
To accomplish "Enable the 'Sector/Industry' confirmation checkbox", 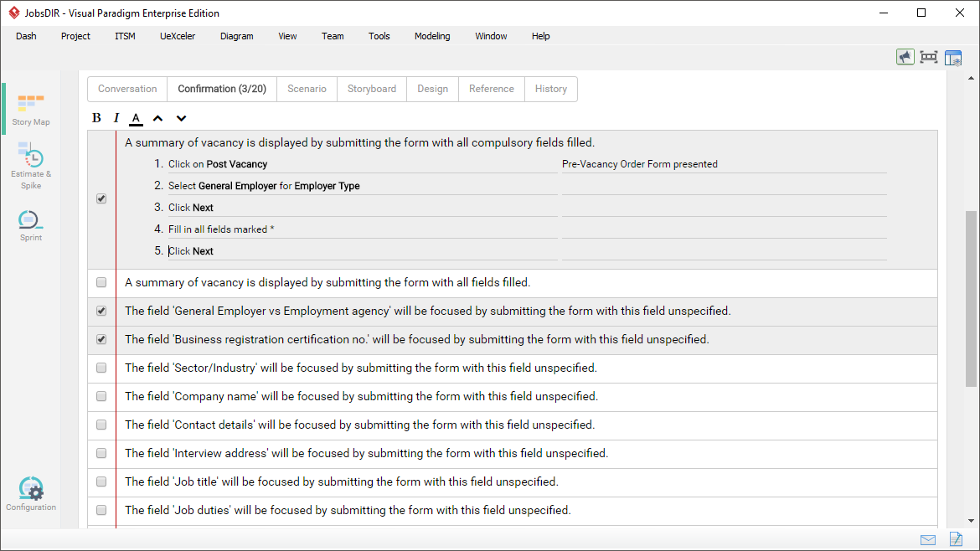I will coord(101,367).
